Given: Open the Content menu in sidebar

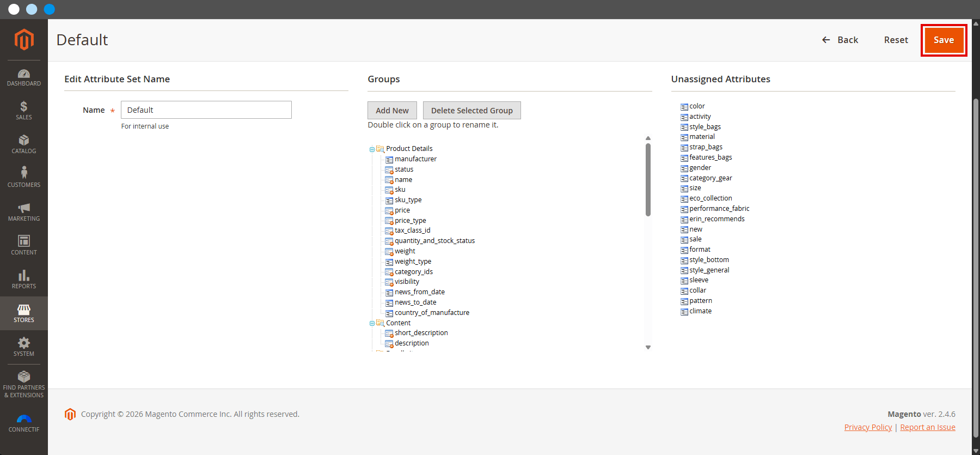Looking at the screenshot, I should (x=24, y=246).
